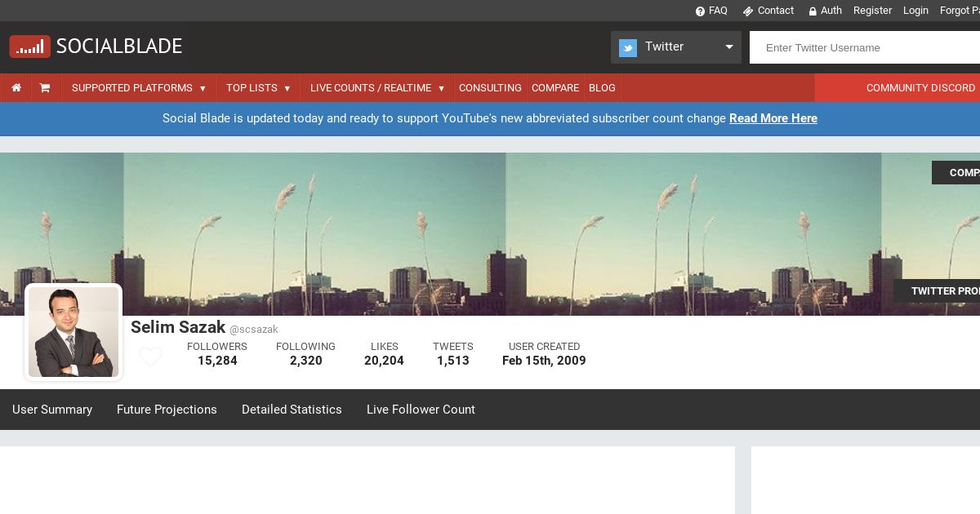Viewport: 980px width, 514px height.
Task: Switch to the Future Projections tab
Action: click(x=167, y=410)
